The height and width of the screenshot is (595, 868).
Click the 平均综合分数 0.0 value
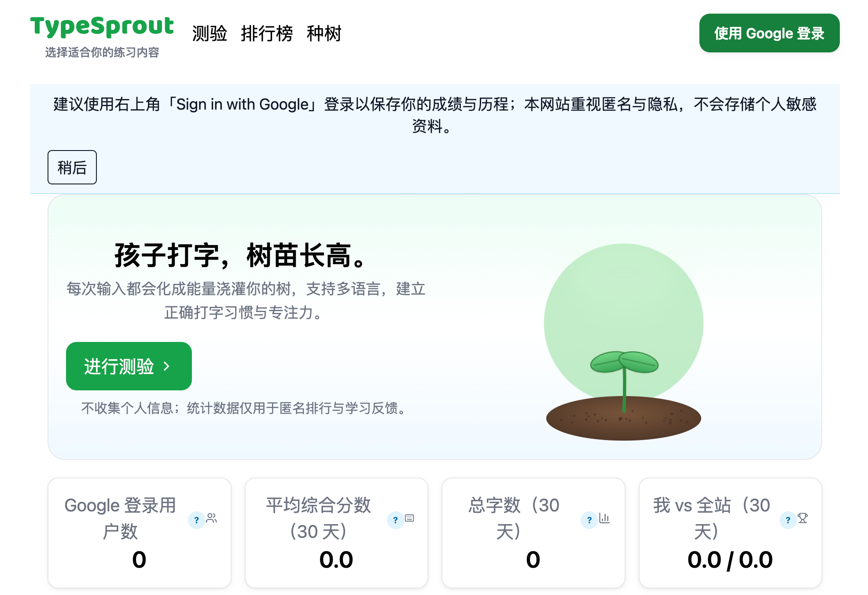[x=336, y=559]
